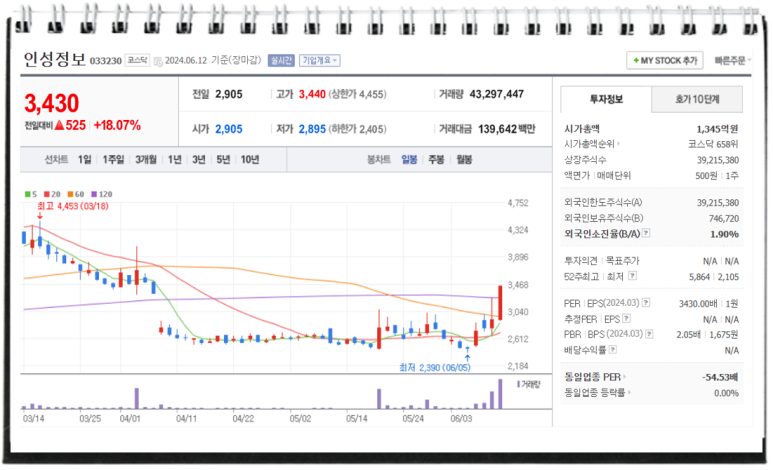This screenshot has height=470, width=773.
Task: Click the 고가 3,440 value
Action: tap(312, 94)
